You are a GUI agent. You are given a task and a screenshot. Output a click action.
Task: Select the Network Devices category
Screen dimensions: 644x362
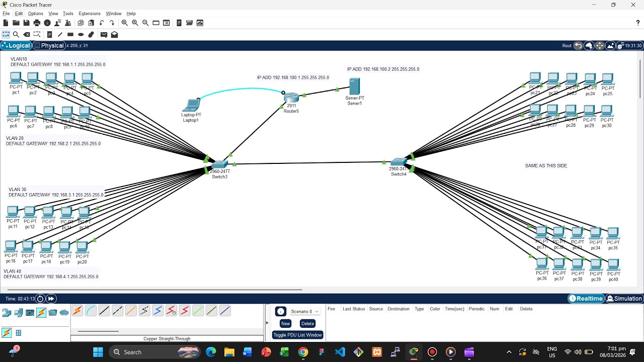point(7,313)
